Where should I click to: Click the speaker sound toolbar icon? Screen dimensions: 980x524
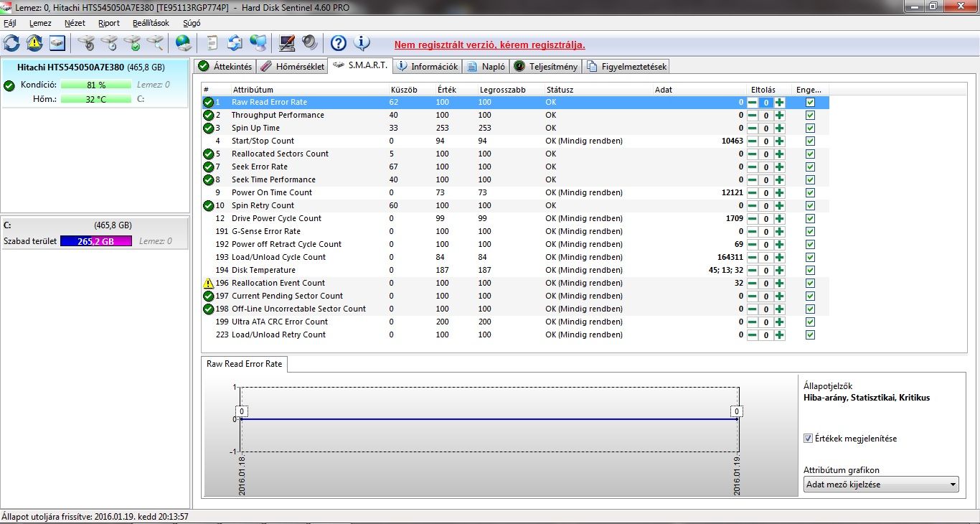click(x=310, y=43)
